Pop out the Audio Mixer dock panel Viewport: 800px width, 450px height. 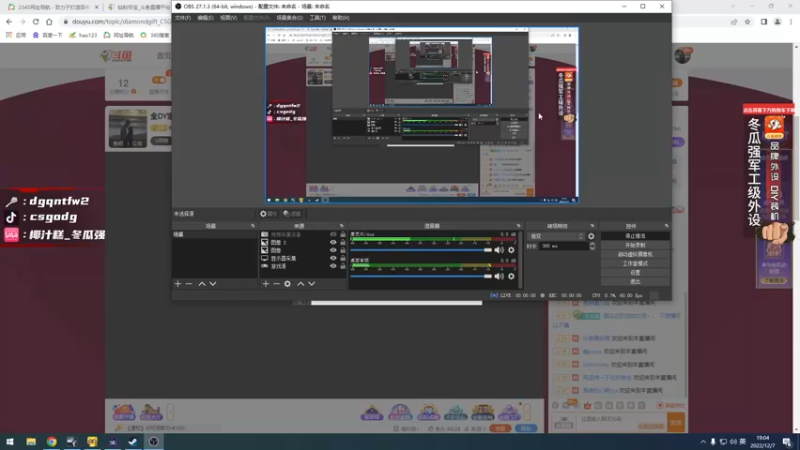pyautogui.click(x=518, y=226)
